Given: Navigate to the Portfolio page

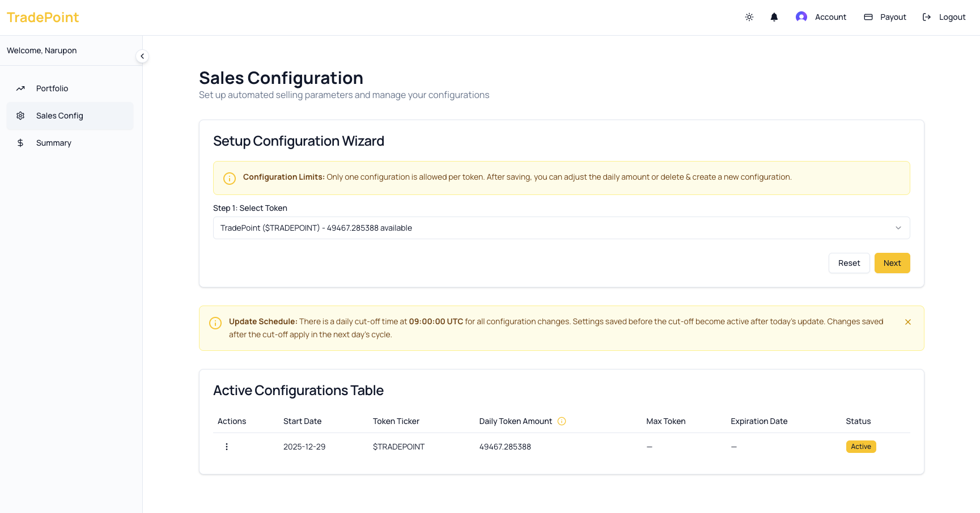Looking at the screenshot, I should pos(52,88).
